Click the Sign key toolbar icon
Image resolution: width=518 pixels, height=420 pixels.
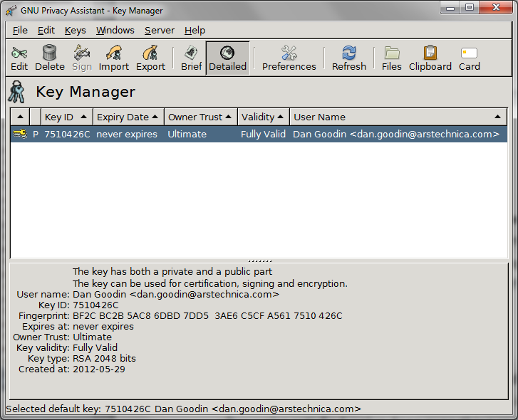pos(82,53)
